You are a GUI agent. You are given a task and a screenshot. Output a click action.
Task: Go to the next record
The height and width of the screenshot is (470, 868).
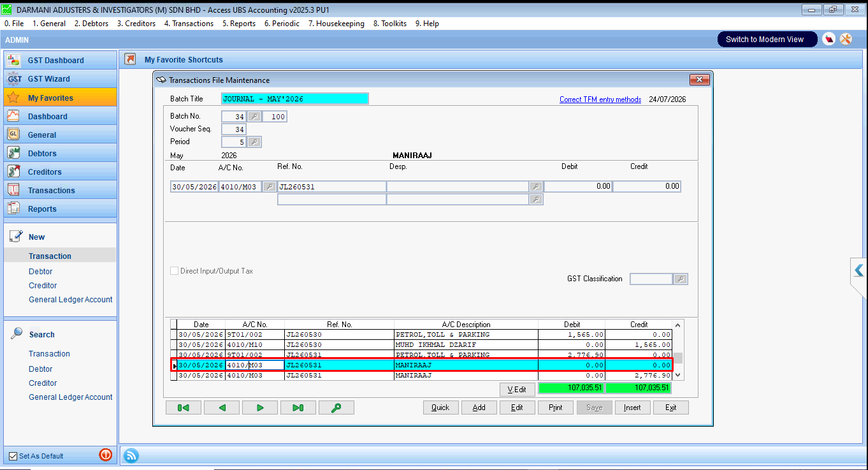coord(260,408)
